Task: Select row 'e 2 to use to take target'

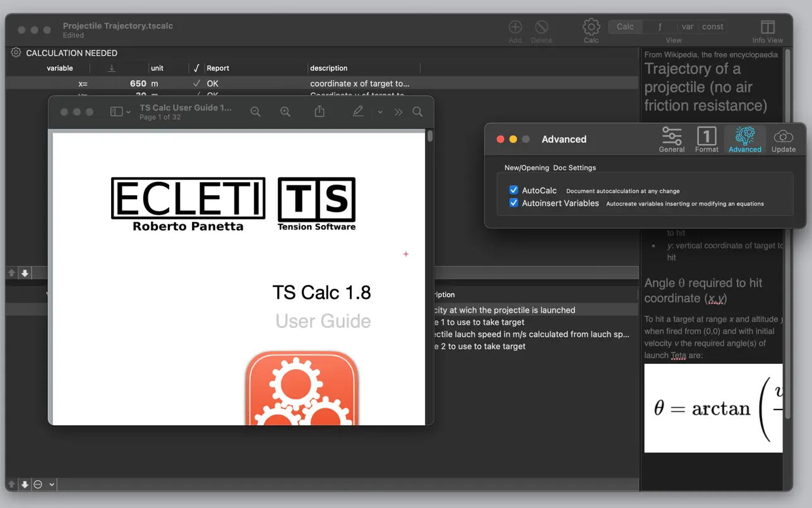Action: (480, 346)
